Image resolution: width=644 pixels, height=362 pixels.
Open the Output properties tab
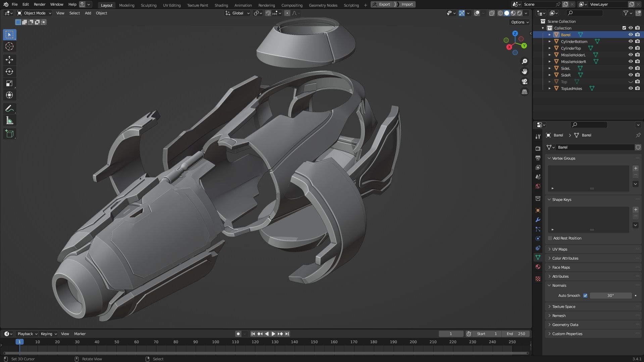pos(538,158)
